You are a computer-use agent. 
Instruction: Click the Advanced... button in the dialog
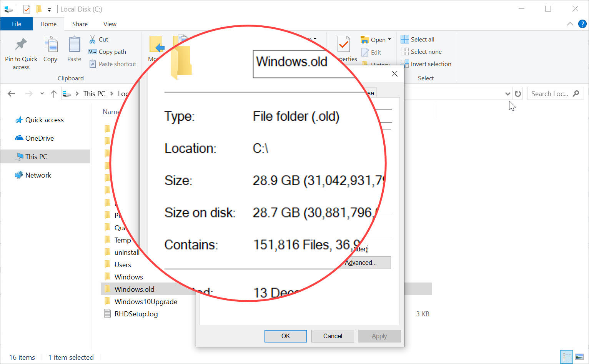pos(363,263)
